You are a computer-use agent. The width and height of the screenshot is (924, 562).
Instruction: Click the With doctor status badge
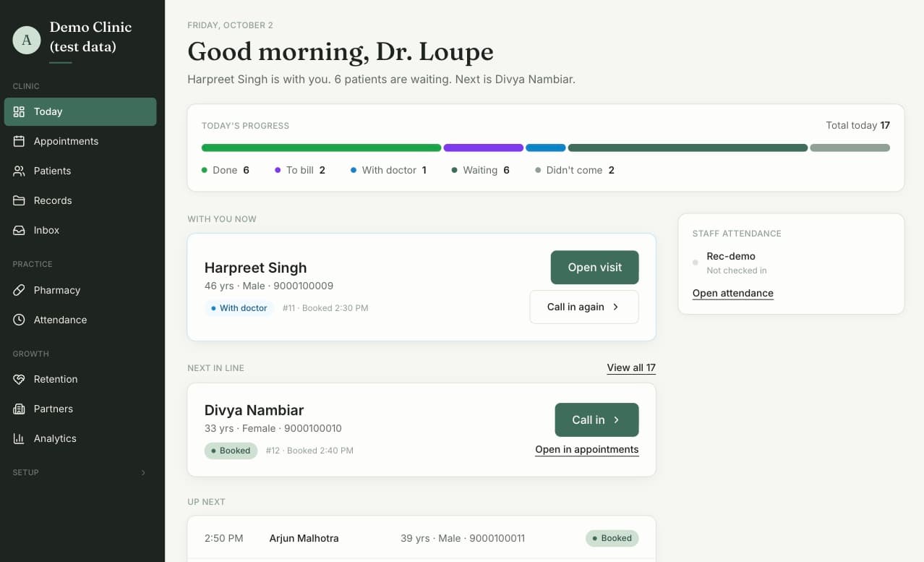239,308
